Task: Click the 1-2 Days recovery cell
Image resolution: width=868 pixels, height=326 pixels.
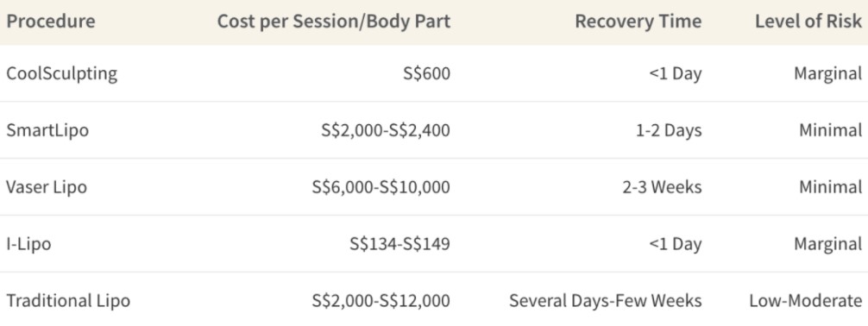Action: [669, 130]
